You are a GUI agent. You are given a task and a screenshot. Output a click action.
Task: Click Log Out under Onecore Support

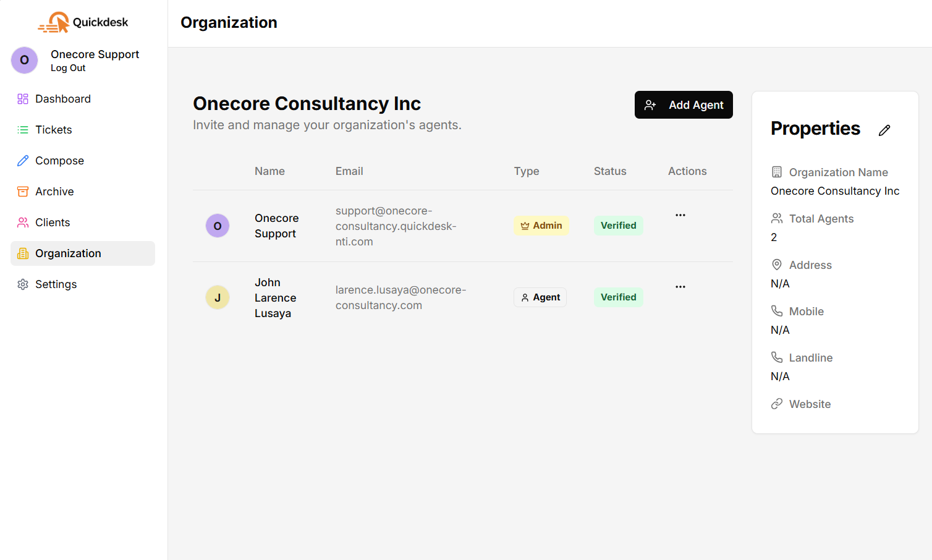68,68
